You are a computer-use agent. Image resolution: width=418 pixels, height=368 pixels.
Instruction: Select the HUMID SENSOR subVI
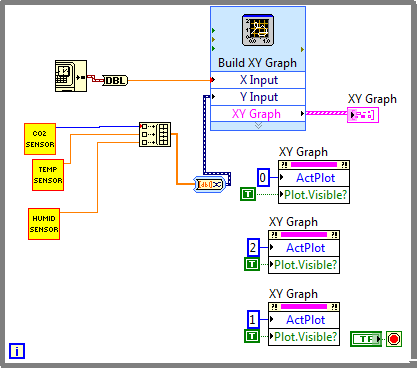point(44,224)
